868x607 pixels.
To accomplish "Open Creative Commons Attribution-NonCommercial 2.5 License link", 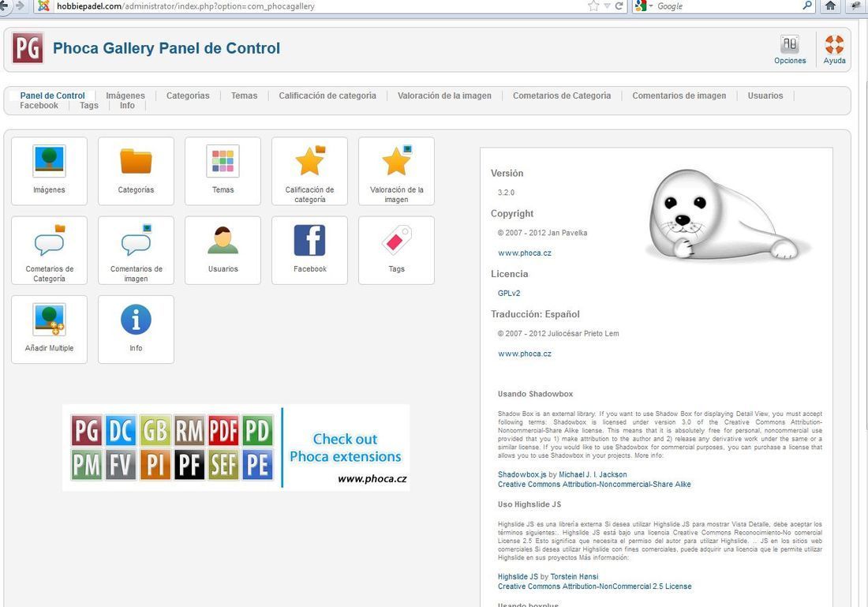I will click(x=594, y=586).
